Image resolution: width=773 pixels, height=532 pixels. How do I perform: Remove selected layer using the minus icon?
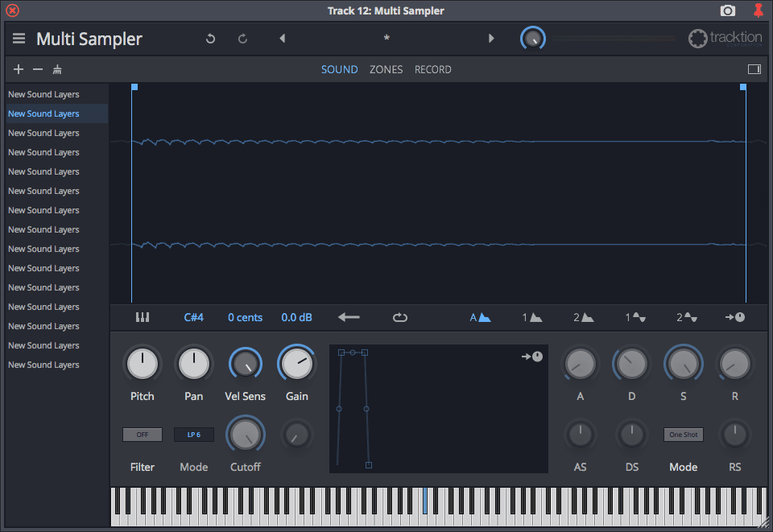(37, 69)
